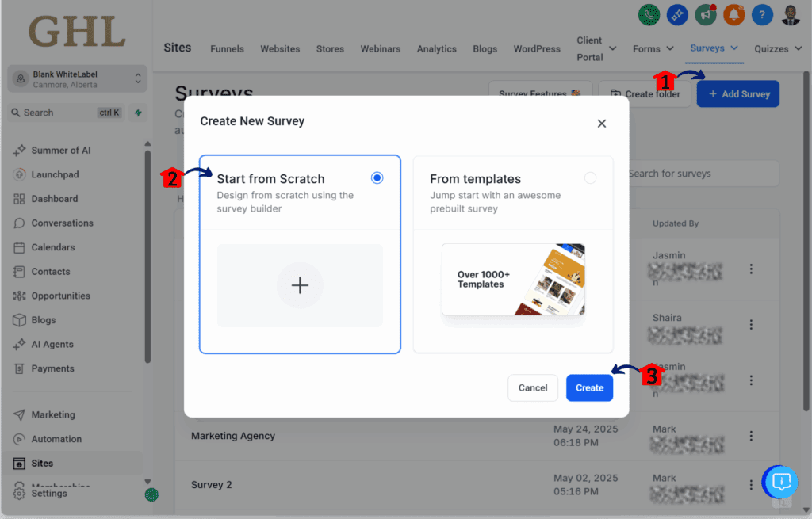Image resolution: width=812 pixels, height=519 pixels.
Task: Open the blue chat support widget
Action: [x=780, y=482]
